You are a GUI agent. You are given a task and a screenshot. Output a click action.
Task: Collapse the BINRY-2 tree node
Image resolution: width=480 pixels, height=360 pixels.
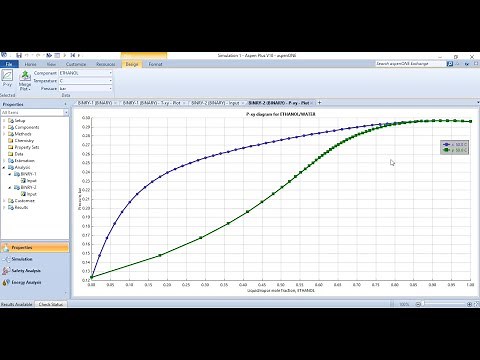[x=10, y=187]
